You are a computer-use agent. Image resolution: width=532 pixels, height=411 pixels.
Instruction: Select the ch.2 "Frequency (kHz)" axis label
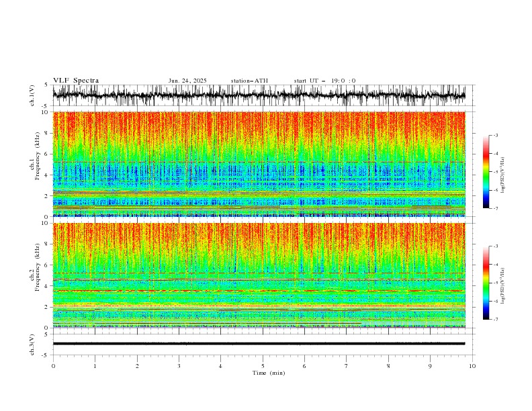click(38, 267)
